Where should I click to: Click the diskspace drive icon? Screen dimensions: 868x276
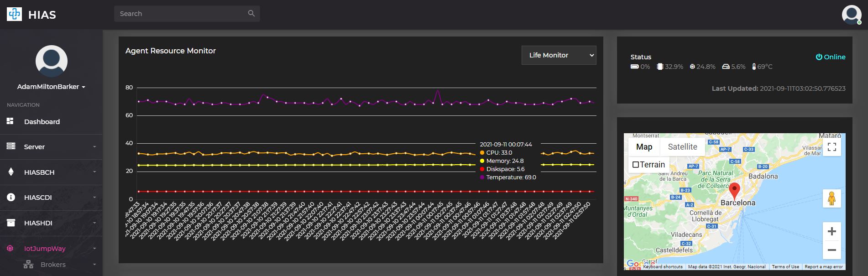[x=726, y=67]
